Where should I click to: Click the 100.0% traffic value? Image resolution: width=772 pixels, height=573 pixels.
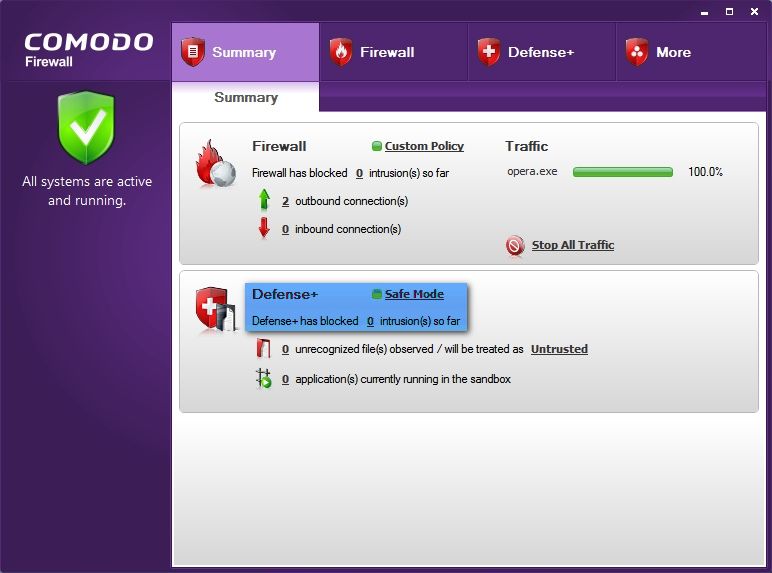(705, 172)
